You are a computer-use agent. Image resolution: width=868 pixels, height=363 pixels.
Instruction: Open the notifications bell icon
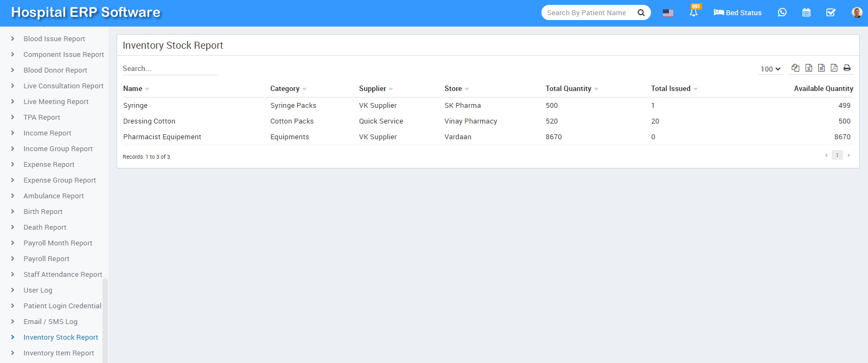(x=693, y=12)
